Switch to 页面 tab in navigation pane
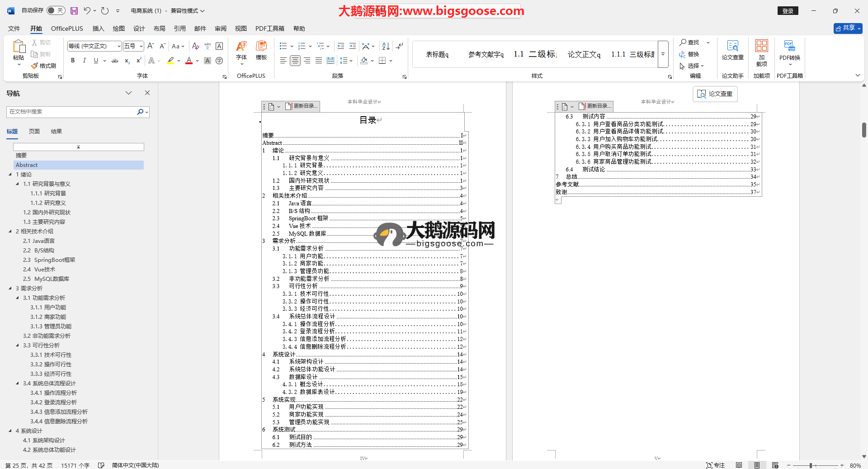This screenshot has height=469, width=868. click(x=34, y=132)
